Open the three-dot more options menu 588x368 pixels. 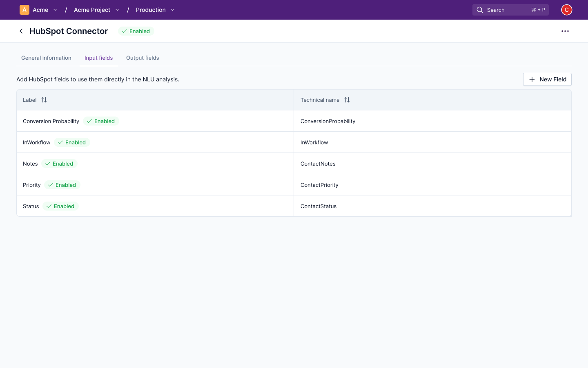pos(565,31)
